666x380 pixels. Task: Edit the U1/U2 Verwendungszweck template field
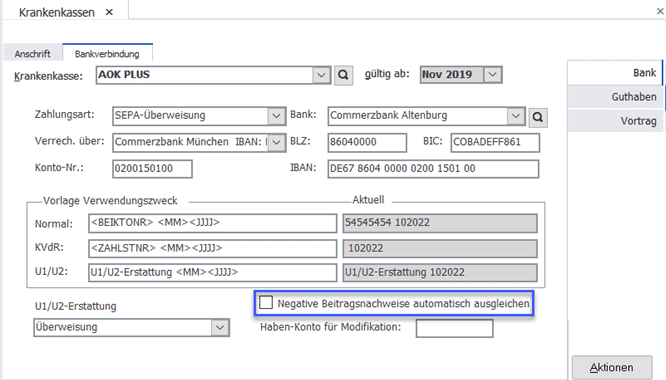point(212,273)
